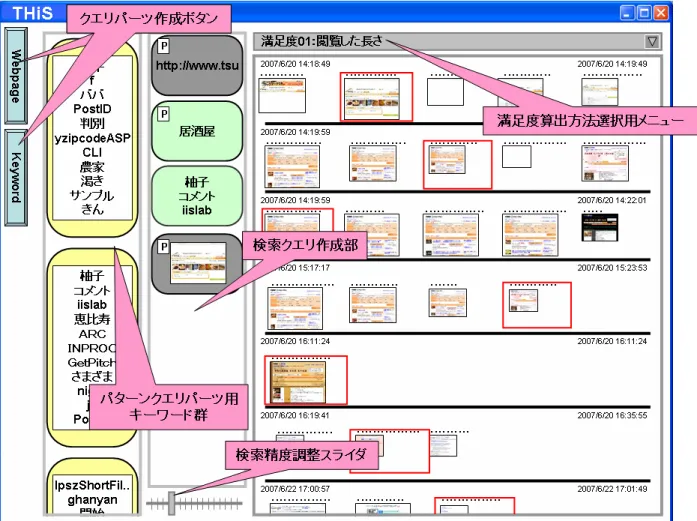The image size is (697, 521).
Task: Minimize the THiS window
Action: (627, 12)
